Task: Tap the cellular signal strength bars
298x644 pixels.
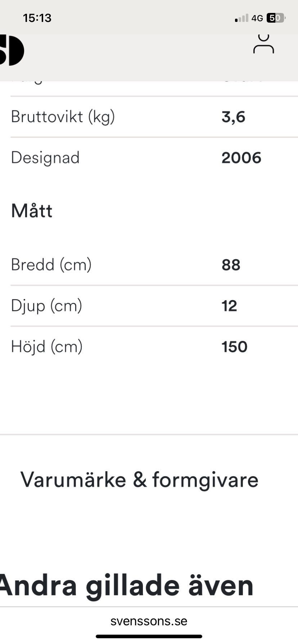Action: [x=241, y=18]
